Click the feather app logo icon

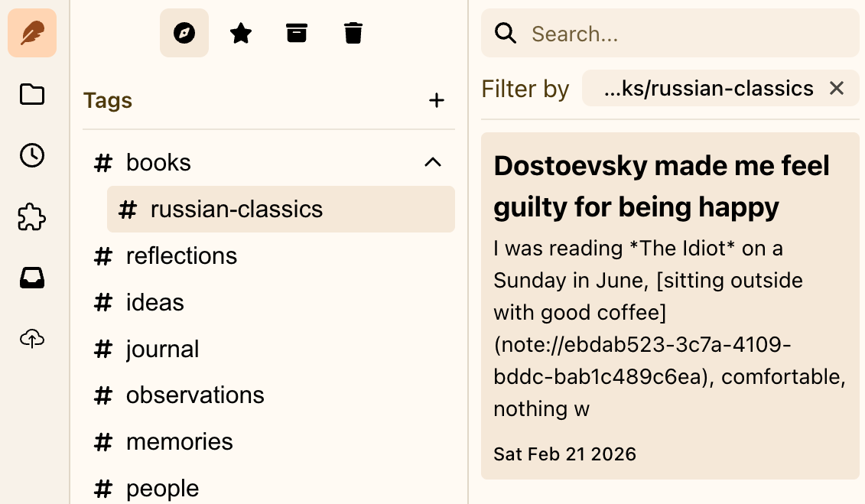[32, 33]
